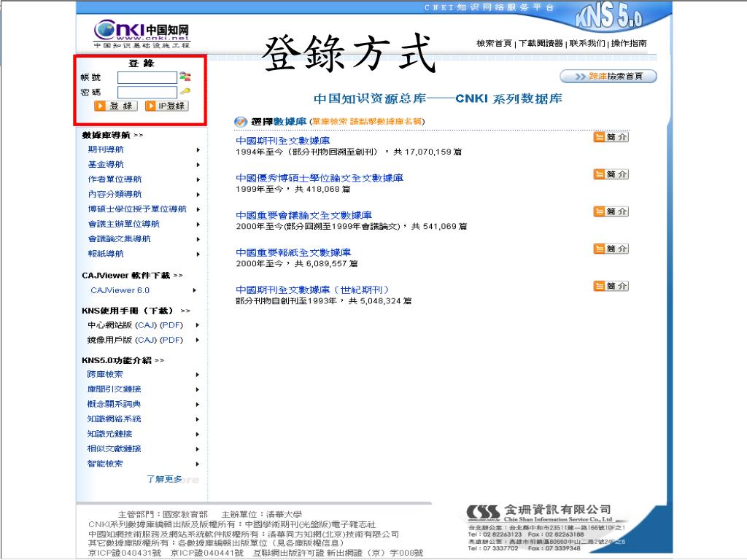Click the key icon beside 密碼 field
The image size is (747, 560).
coord(185,91)
